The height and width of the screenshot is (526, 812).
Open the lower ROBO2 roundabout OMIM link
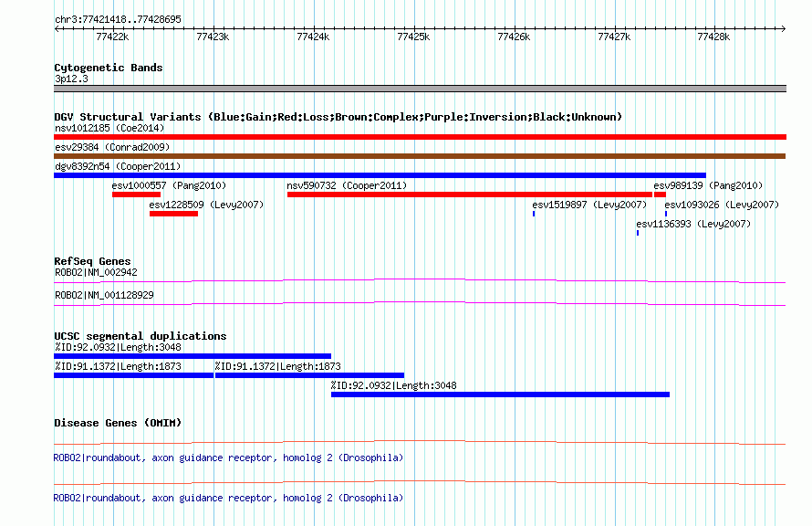(228, 498)
